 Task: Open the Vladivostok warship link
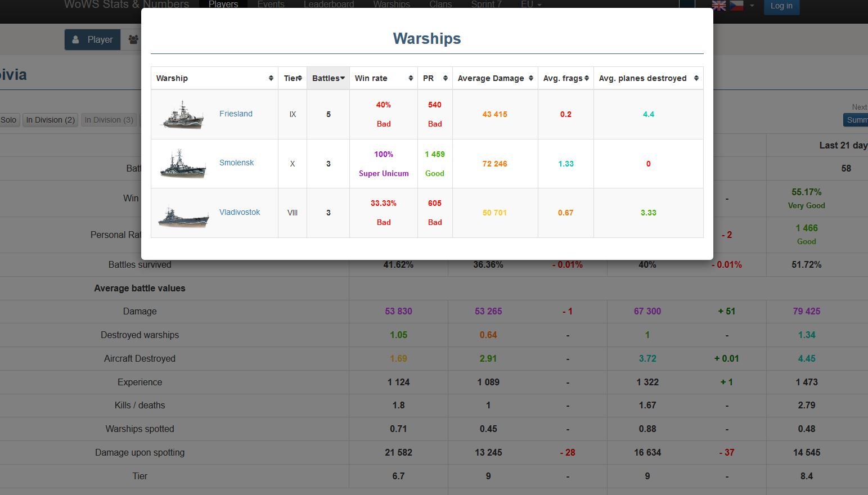240,212
